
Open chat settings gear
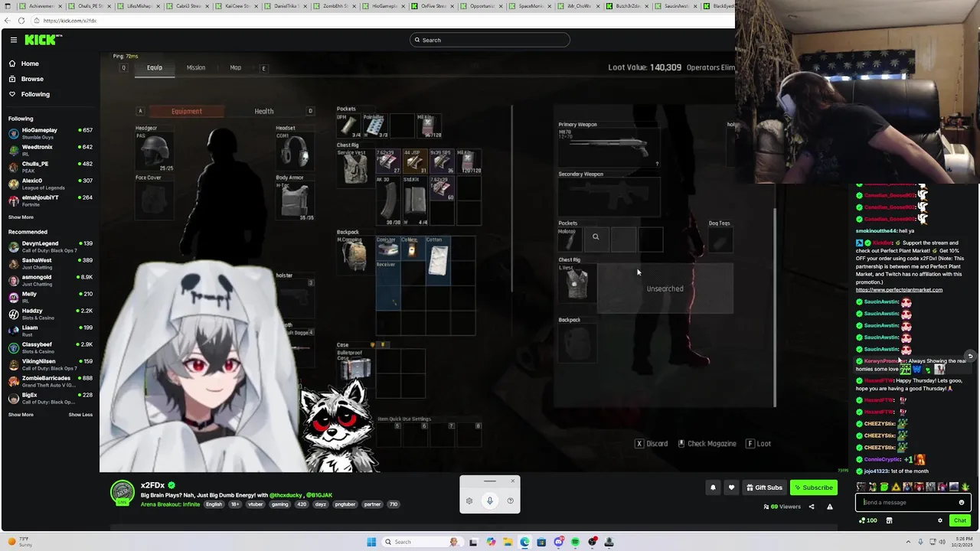[940, 520]
